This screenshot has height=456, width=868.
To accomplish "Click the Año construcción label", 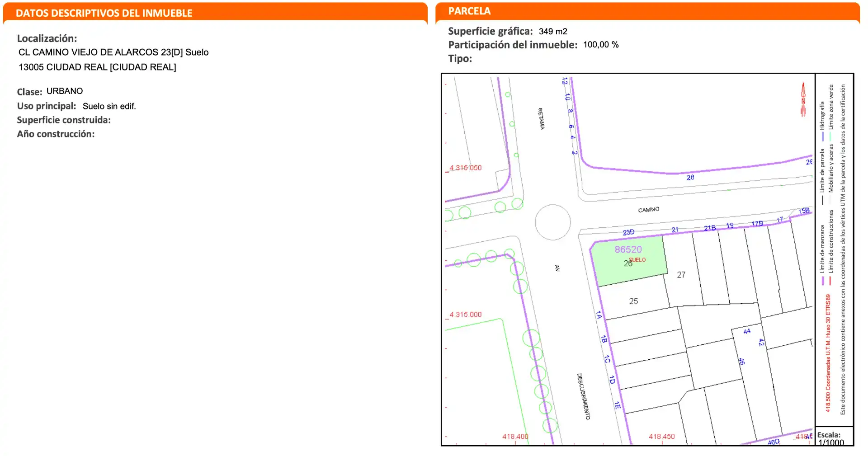I will (56, 134).
